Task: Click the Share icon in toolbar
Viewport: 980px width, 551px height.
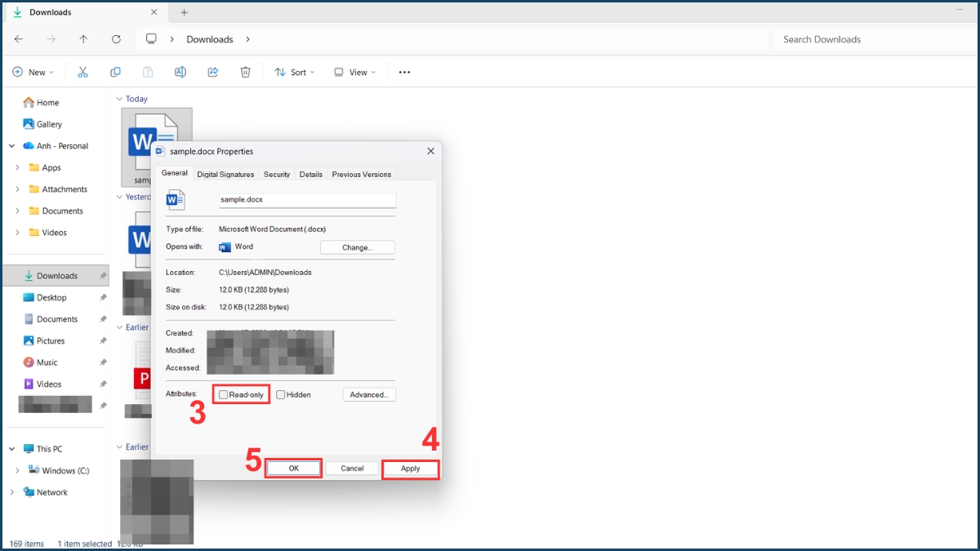Action: [213, 72]
